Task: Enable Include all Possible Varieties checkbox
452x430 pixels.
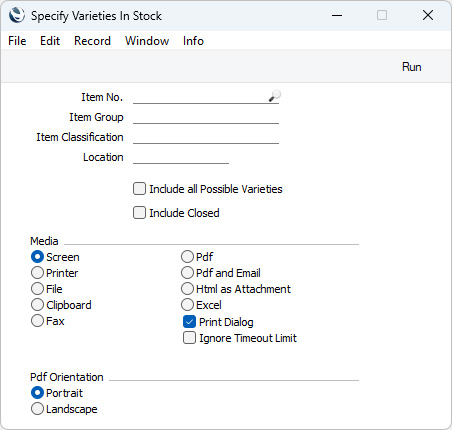Action: coord(139,189)
